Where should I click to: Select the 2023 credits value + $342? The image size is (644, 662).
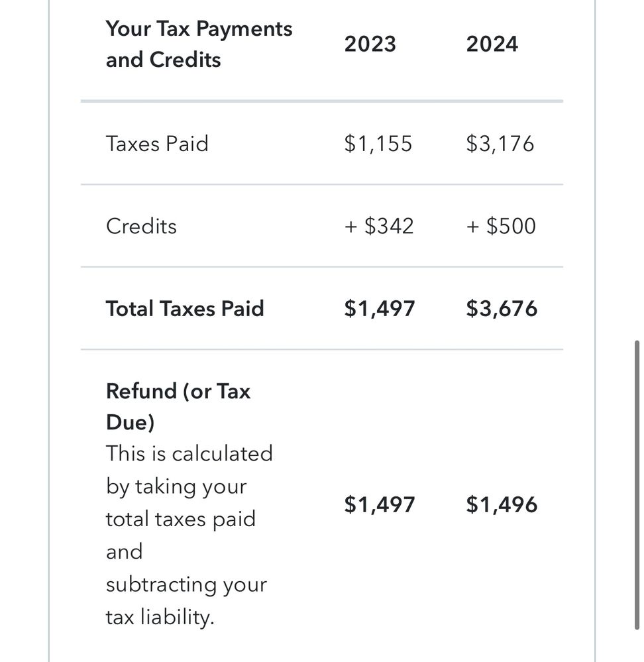point(379,227)
